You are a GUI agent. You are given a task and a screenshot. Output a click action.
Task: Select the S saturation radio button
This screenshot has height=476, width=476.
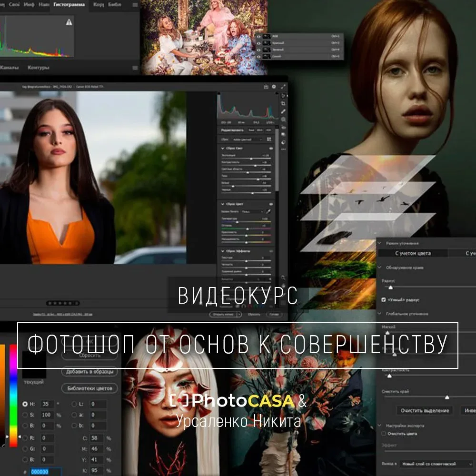(25, 415)
